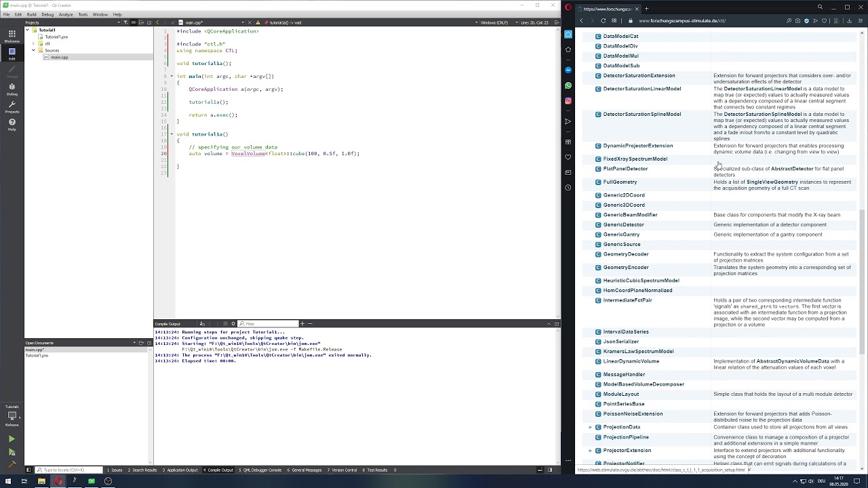Open the Tools menu in Qt Creator

pyautogui.click(x=83, y=14)
